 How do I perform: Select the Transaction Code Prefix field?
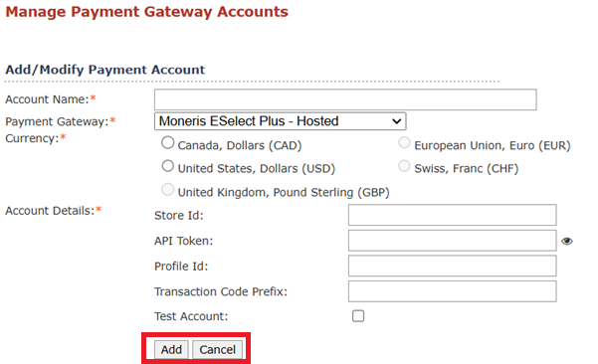pos(453,291)
